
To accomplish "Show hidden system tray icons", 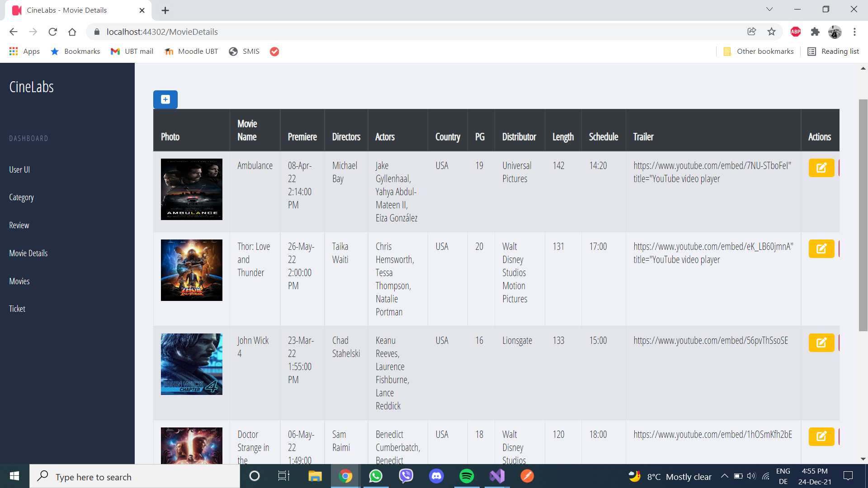I will tap(724, 476).
